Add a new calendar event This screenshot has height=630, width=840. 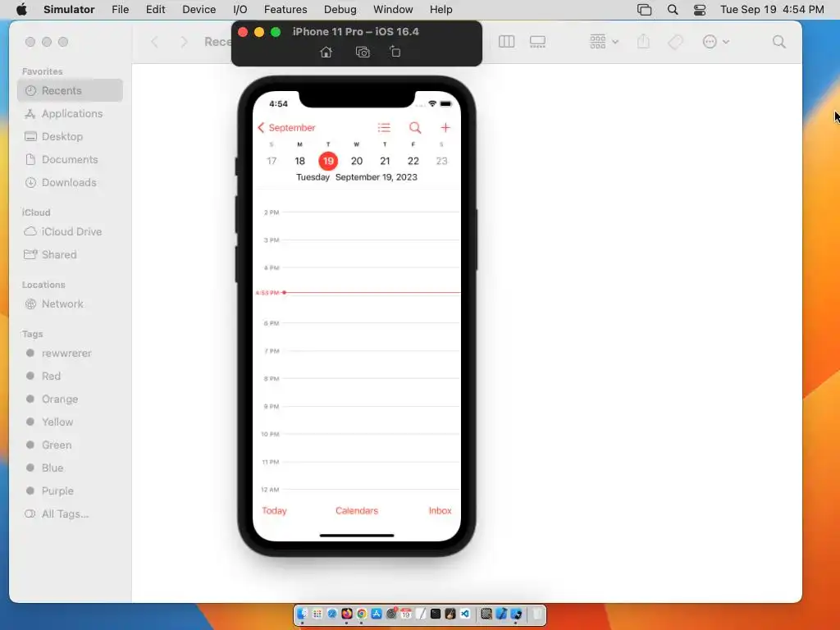click(445, 127)
